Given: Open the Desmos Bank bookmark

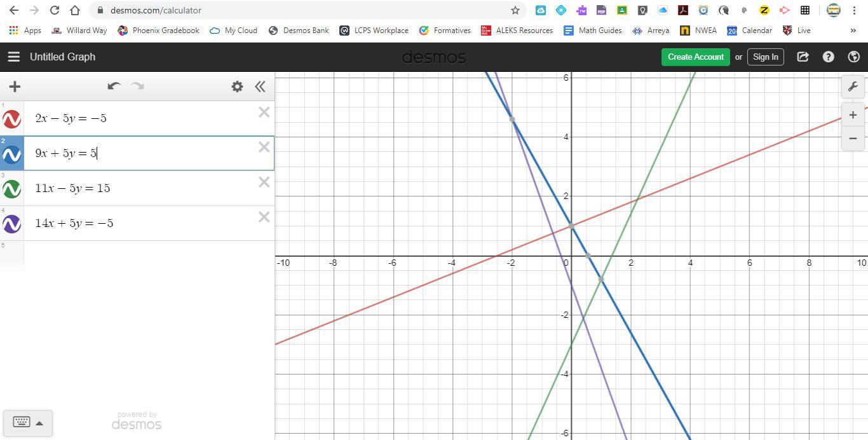Looking at the screenshot, I should pos(299,30).
